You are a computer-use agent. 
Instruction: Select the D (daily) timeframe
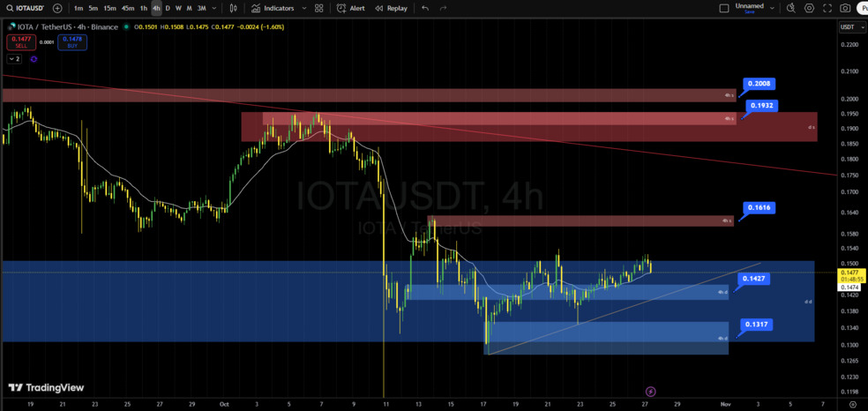[168, 8]
